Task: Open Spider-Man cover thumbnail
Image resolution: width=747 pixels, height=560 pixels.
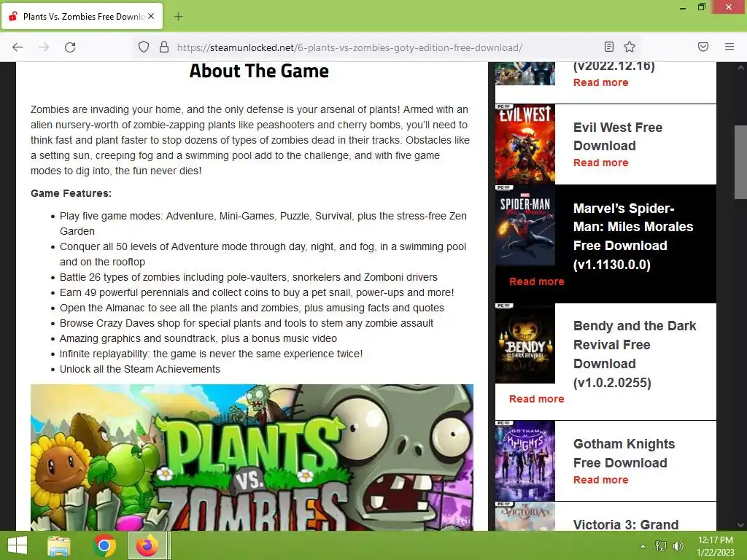Action: (x=525, y=225)
